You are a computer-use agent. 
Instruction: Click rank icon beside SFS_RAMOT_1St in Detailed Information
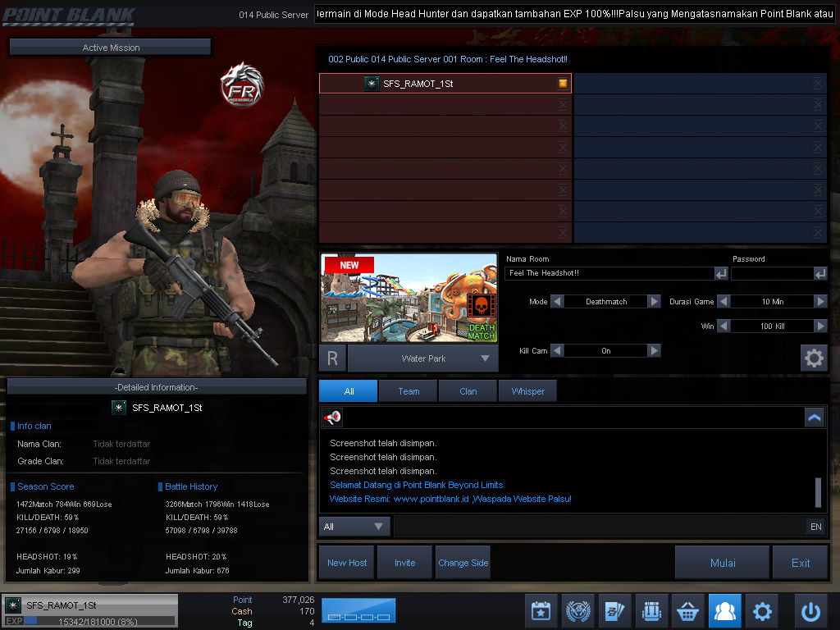point(118,408)
